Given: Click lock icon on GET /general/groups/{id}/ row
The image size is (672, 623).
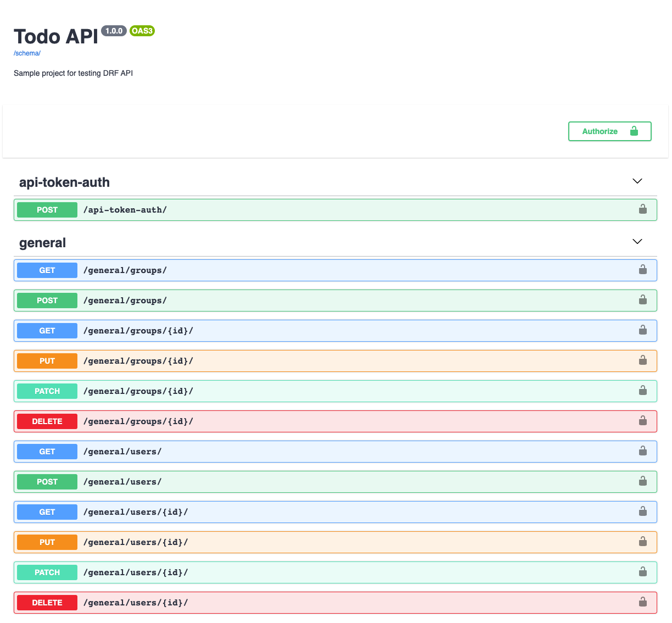Looking at the screenshot, I should [x=642, y=330].
